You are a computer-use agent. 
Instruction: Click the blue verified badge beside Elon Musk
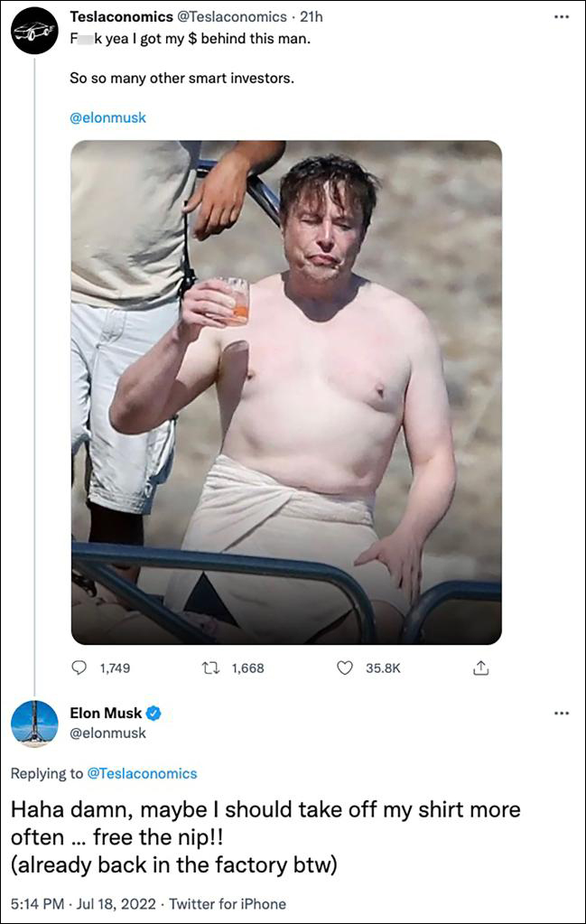(x=154, y=714)
